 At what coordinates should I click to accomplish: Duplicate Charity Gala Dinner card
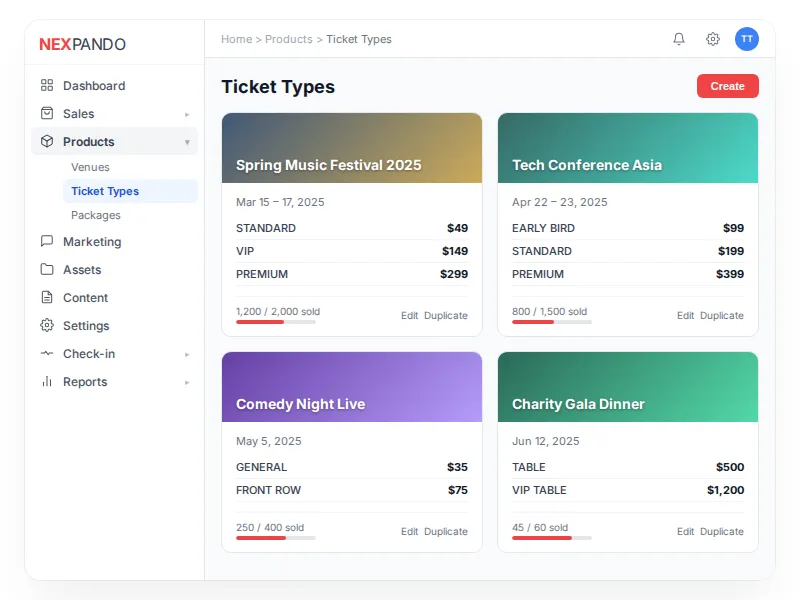click(x=722, y=531)
